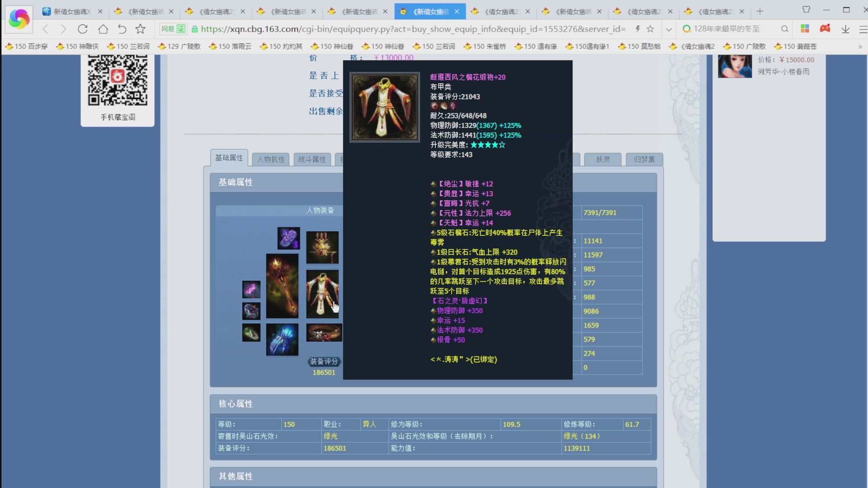
Task: Open bookmark 150 莫愁烟
Action: pos(639,46)
